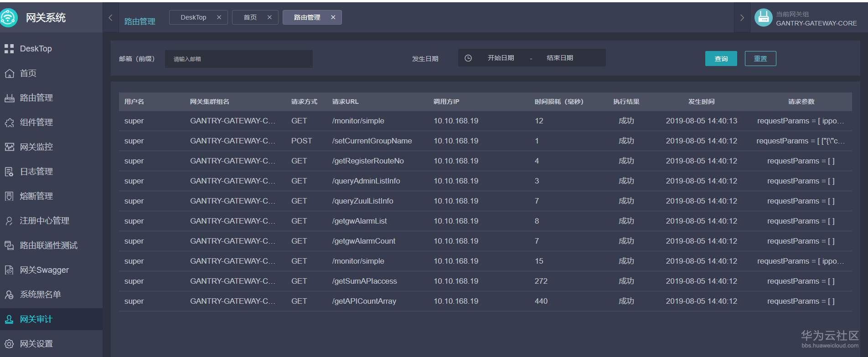Click the /setCurrentGroupName URL cell

point(372,141)
